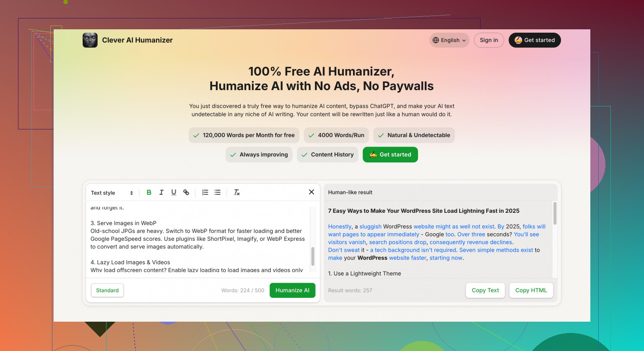Open the Text style dropdown
Image resolution: width=644 pixels, height=351 pixels.
pos(112,193)
